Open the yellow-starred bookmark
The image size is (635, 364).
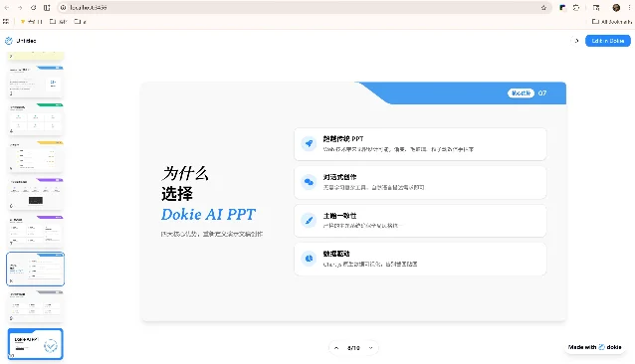point(31,22)
